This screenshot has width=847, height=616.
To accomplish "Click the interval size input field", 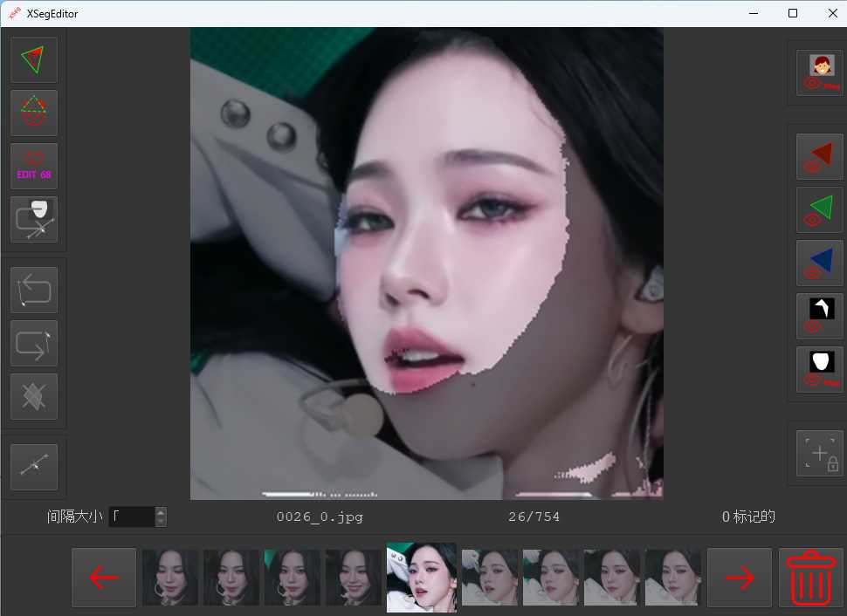I will point(133,517).
